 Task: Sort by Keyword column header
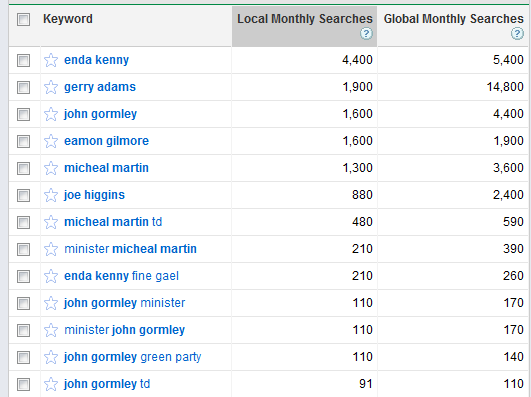click(68, 19)
